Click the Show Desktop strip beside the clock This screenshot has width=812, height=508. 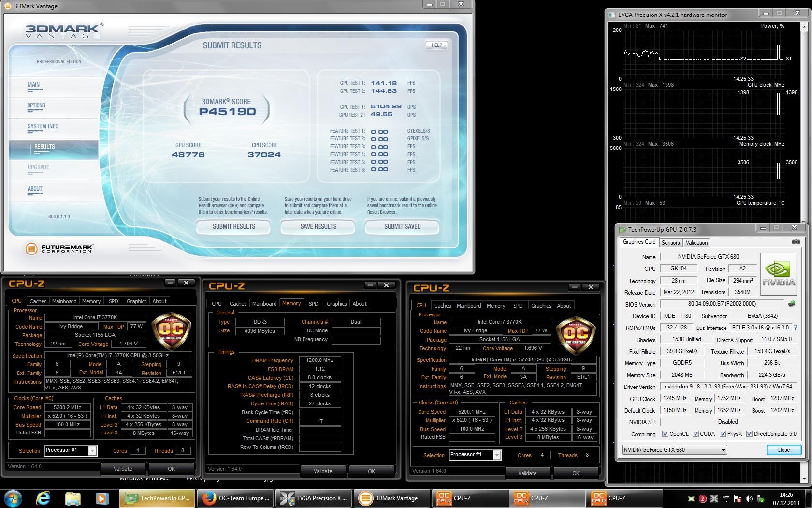[x=809, y=498]
